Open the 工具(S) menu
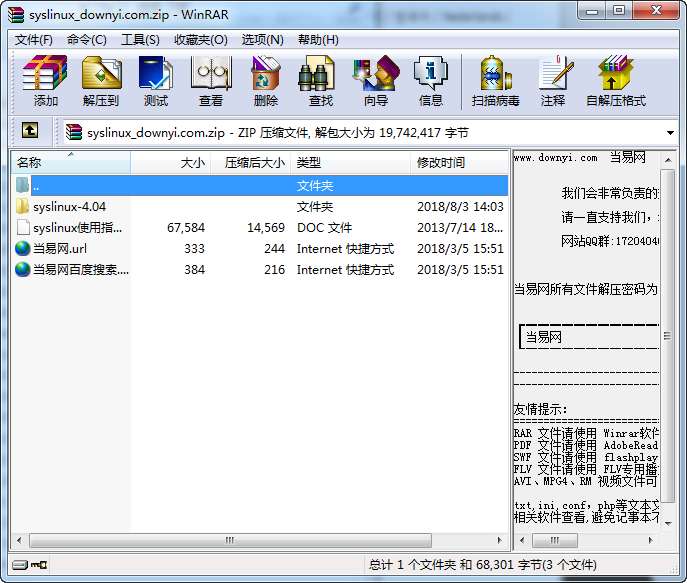 tap(140, 40)
